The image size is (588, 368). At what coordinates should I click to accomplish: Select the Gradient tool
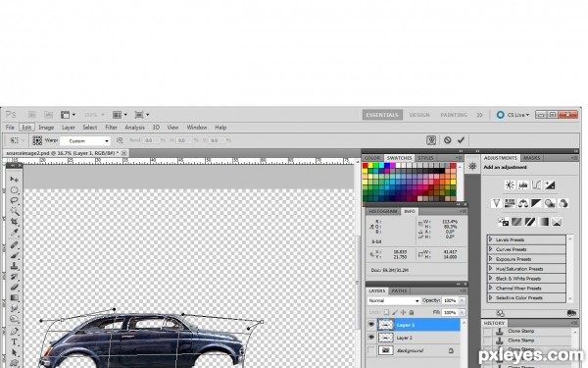point(15,297)
